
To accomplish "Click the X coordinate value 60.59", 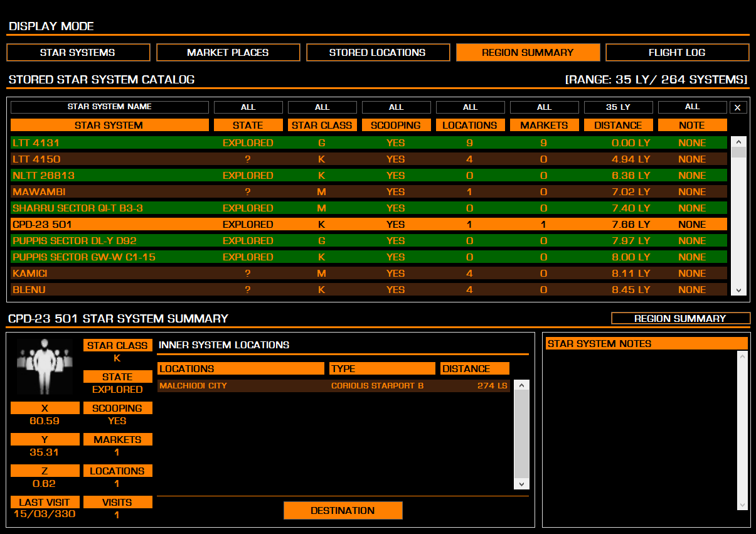I will click(x=45, y=420).
